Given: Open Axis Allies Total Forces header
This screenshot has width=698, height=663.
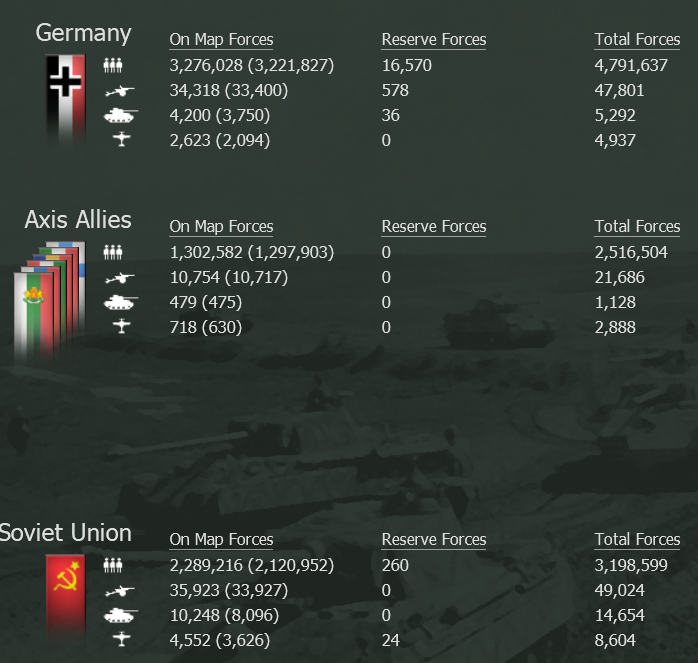Looking at the screenshot, I should pos(637,227).
